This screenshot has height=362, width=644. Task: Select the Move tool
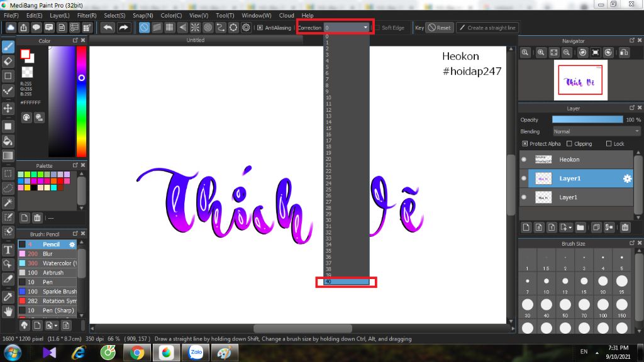tap(8, 108)
